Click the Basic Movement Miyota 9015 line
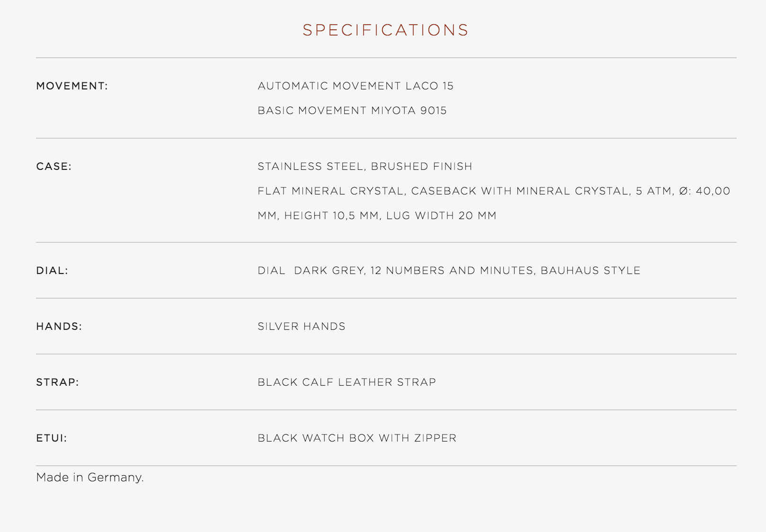The image size is (766, 532). click(352, 111)
